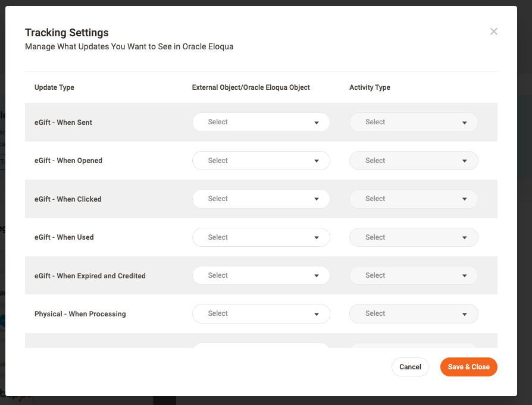Select Activity Type for eGift - When Expired and Credited
The height and width of the screenshot is (405, 532).
pos(414,275)
